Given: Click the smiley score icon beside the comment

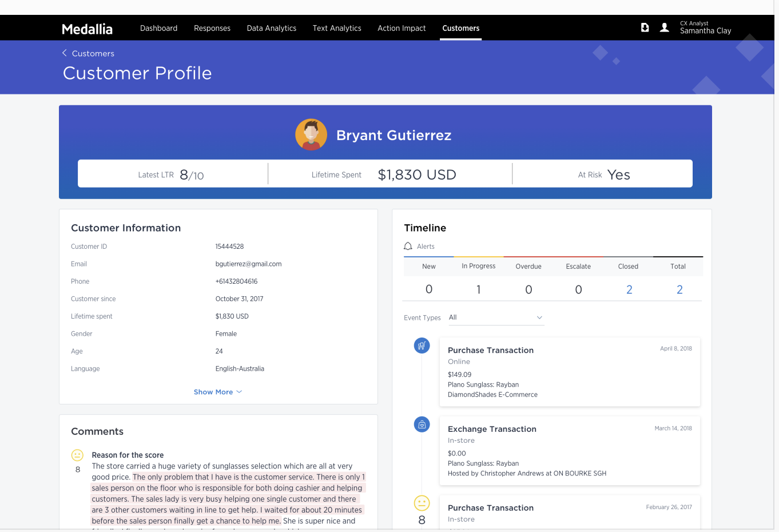Looking at the screenshot, I should (x=77, y=455).
